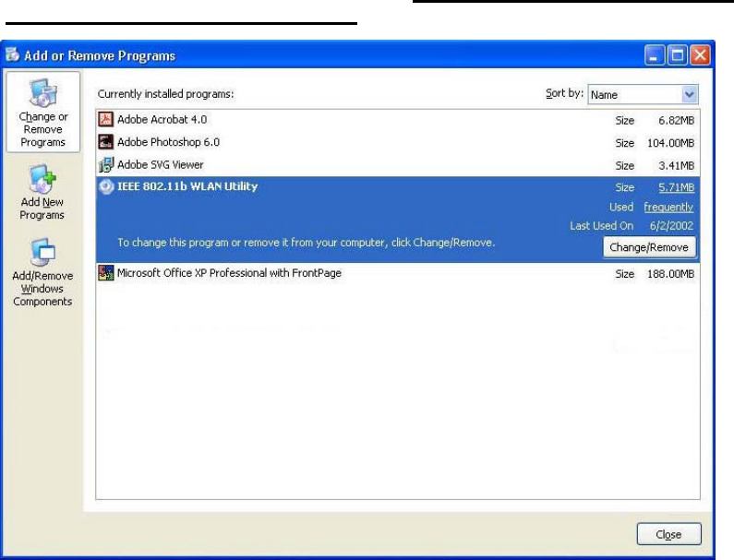Close the dialog with the Close button
Screen dimensions: 734x560
668,534
